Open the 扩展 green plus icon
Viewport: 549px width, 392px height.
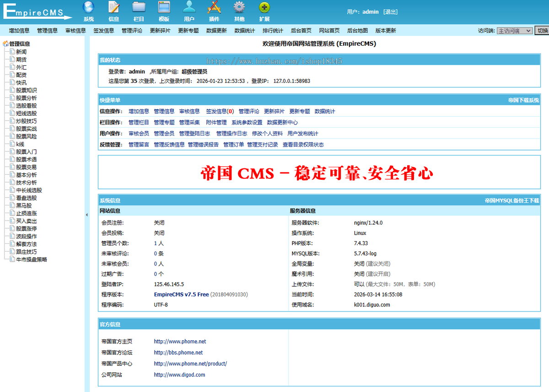264,7
